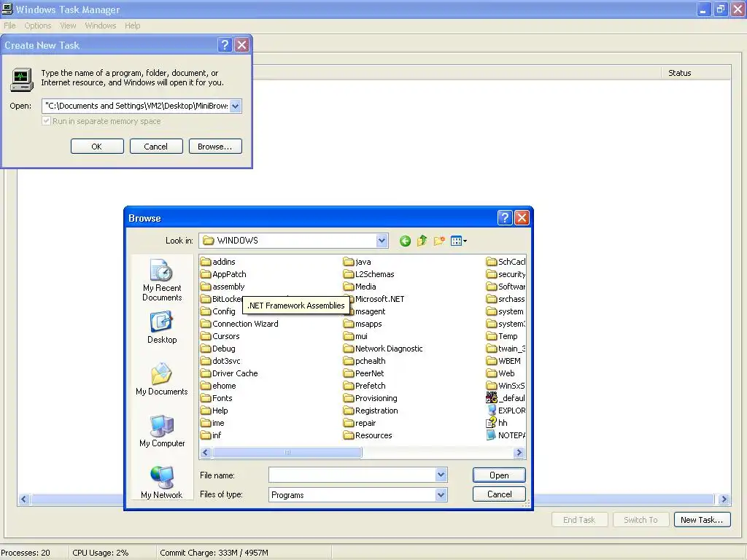Select the NOTEPAD program file
The height and width of the screenshot is (560, 747).
[x=506, y=435]
